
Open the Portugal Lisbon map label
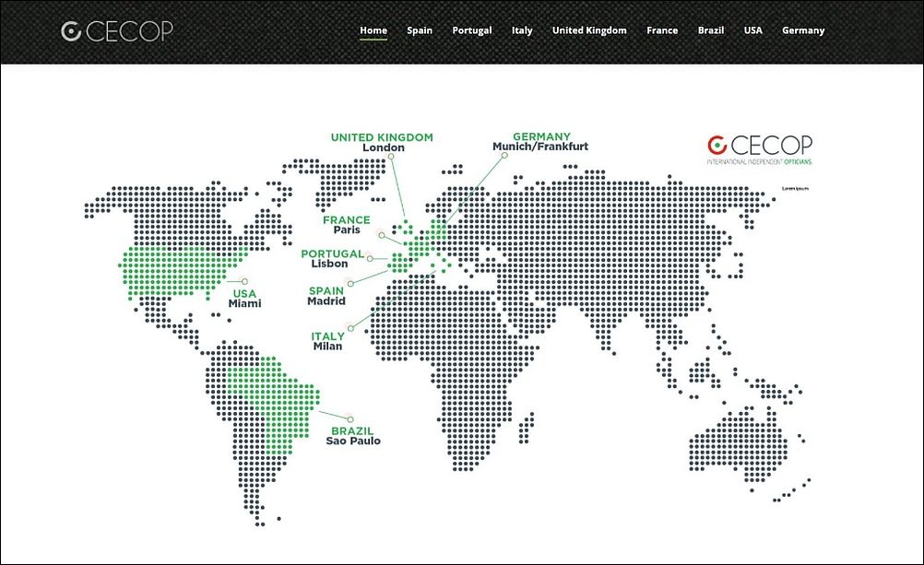coord(332,259)
